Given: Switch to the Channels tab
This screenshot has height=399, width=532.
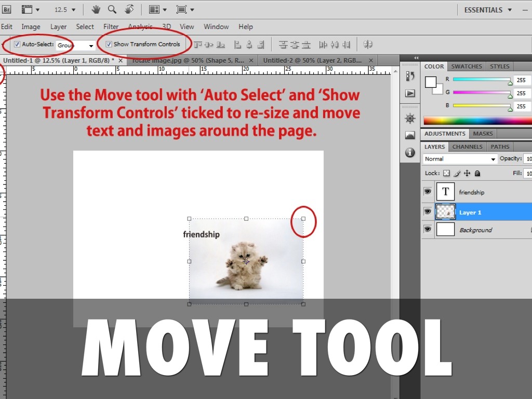Looking at the screenshot, I should [467, 147].
